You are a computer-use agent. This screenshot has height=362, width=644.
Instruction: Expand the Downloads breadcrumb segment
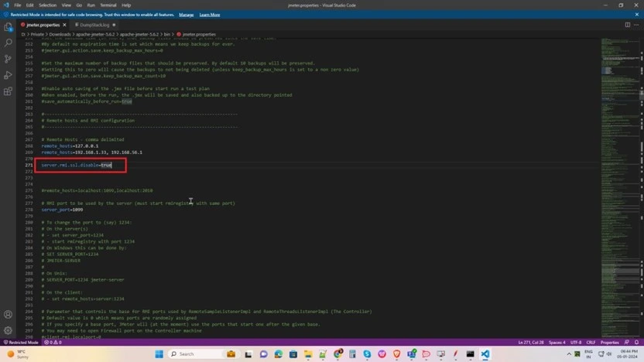(x=60, y=35)
